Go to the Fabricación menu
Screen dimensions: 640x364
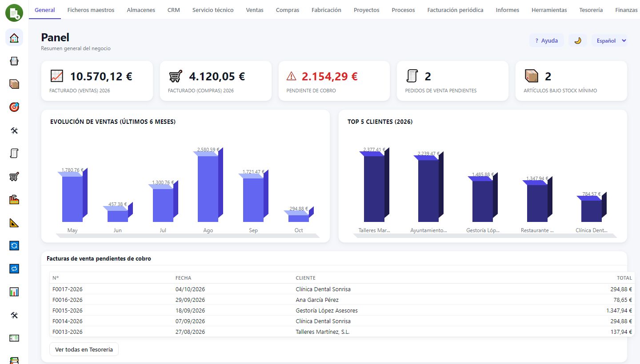(x=327, y=10)
